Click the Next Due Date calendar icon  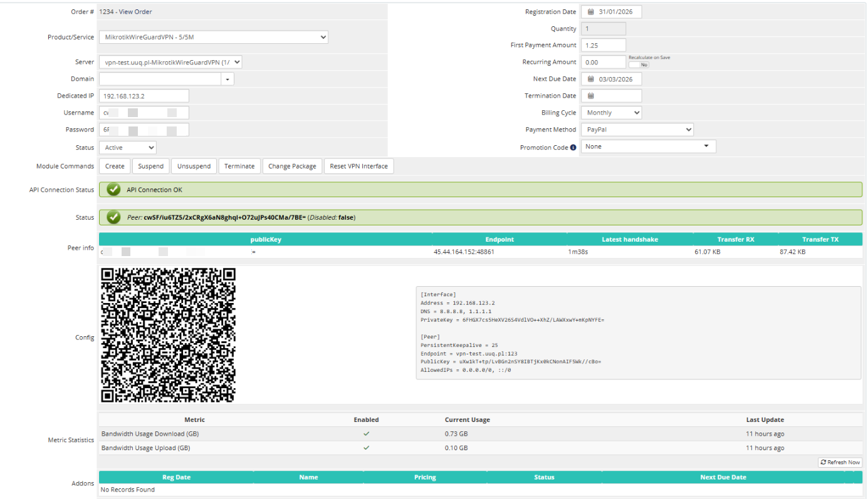(590, 79)
